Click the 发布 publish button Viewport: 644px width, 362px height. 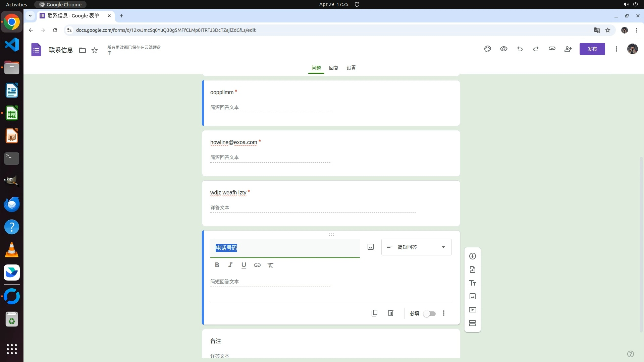pos(592,49)
